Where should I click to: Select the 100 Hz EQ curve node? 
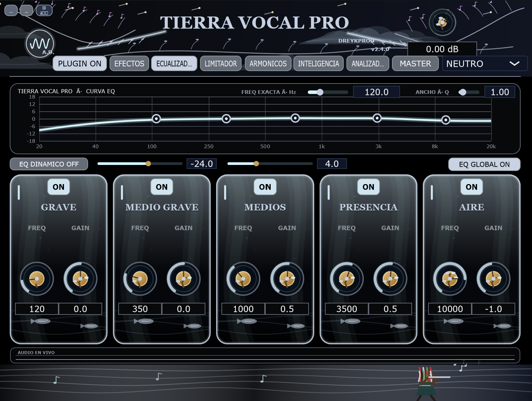[156, 119]
